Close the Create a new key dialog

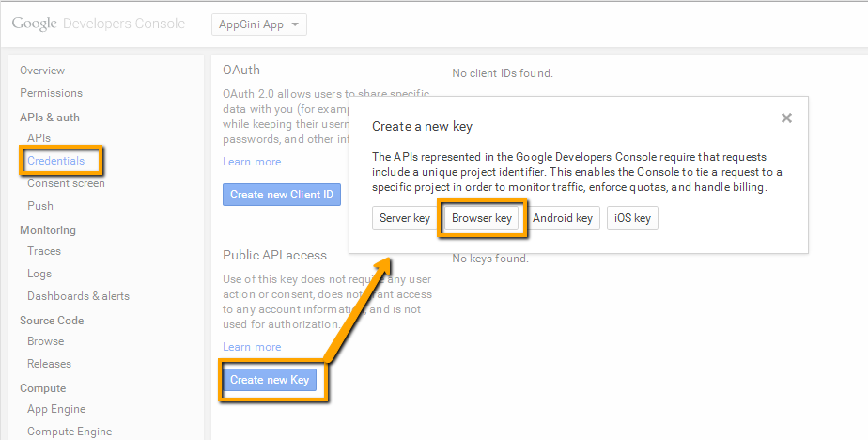pyautogui.click(x=786, y=118)
